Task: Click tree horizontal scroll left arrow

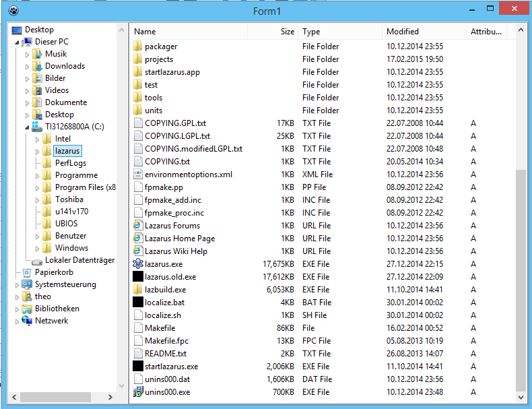Action: pos(14,397)
